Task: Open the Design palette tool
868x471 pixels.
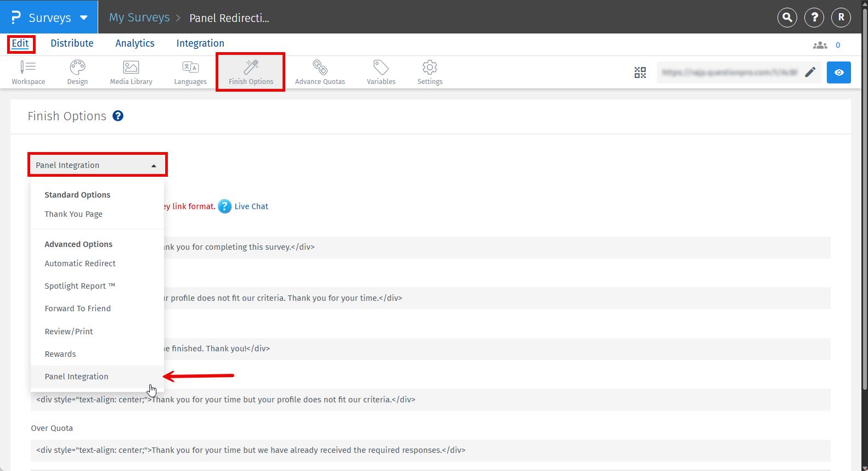Action: click(x=77, y=72)
